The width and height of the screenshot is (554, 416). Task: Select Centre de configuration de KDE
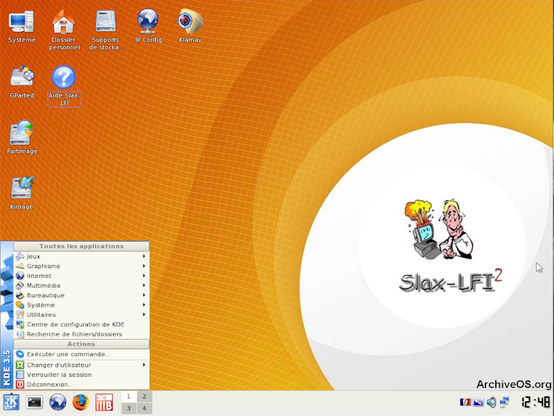pyautogui.click(x=82, y=324)
